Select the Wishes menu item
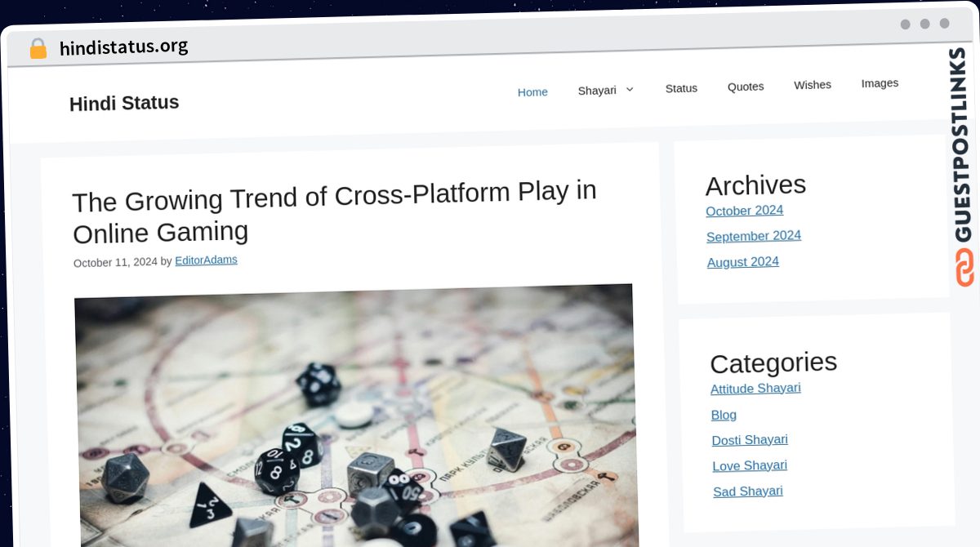This screenshot has width=980, height=547. point(813,85)
